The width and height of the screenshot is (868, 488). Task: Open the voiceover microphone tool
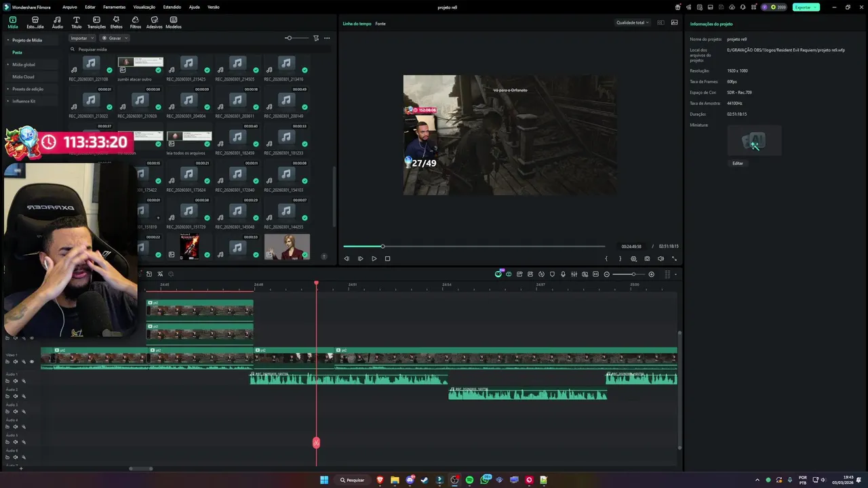coord(563,274)
